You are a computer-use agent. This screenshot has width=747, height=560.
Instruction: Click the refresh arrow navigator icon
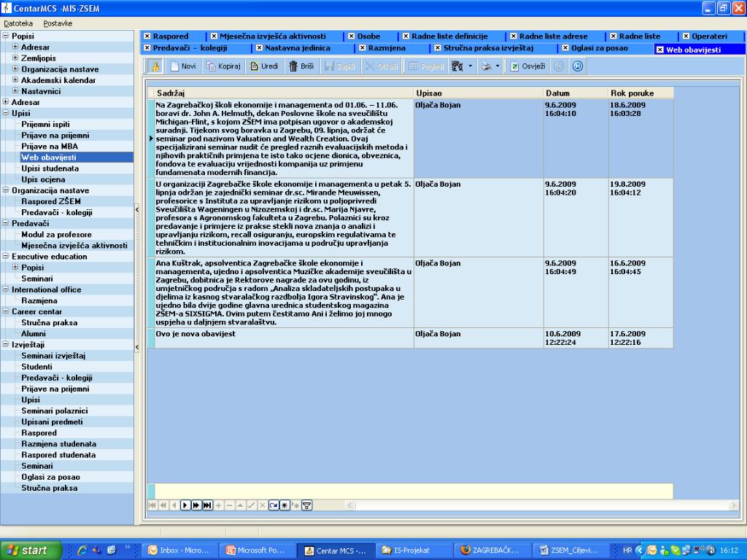(274, 505)
